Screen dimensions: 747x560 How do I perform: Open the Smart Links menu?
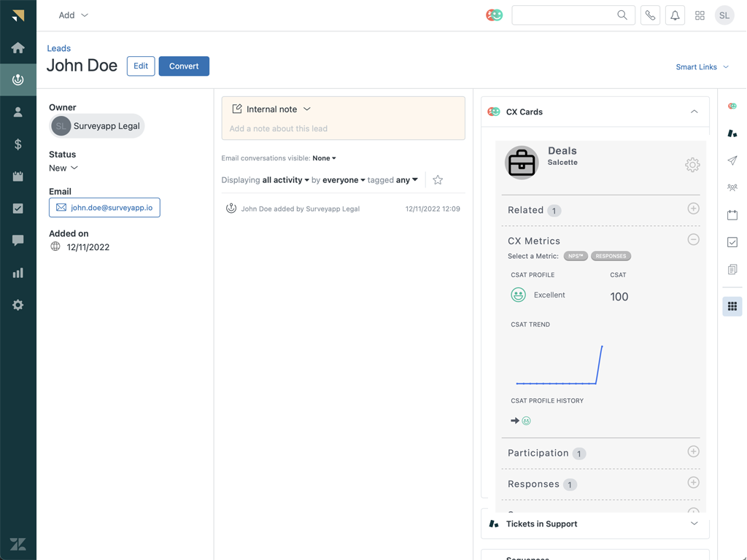[x=702, y=67]
